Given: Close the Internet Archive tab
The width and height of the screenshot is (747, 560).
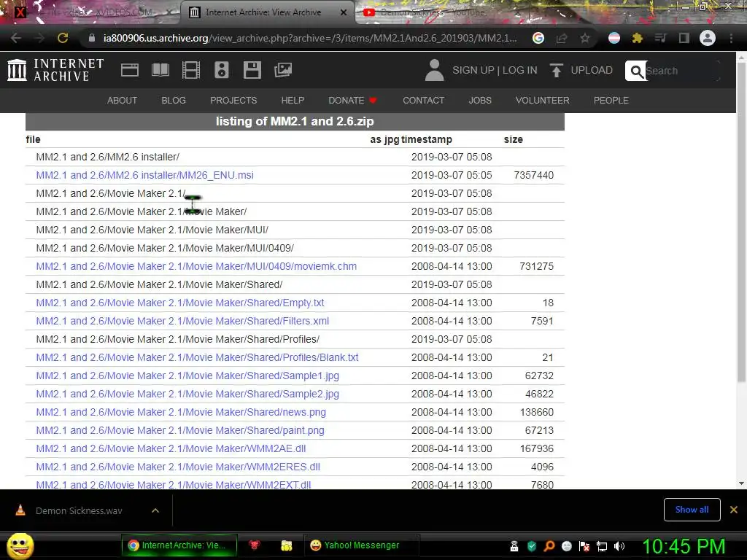Looking at the screenshot, I should (344, 12).
